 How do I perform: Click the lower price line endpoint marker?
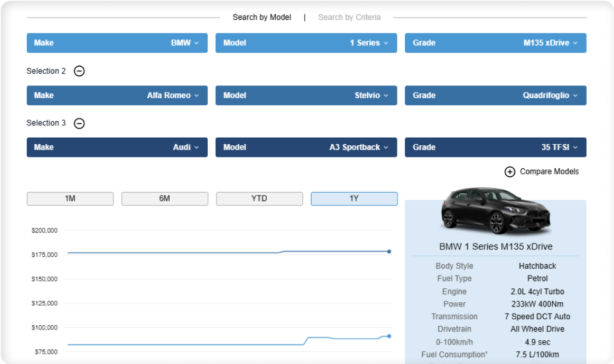coord(389,336)
